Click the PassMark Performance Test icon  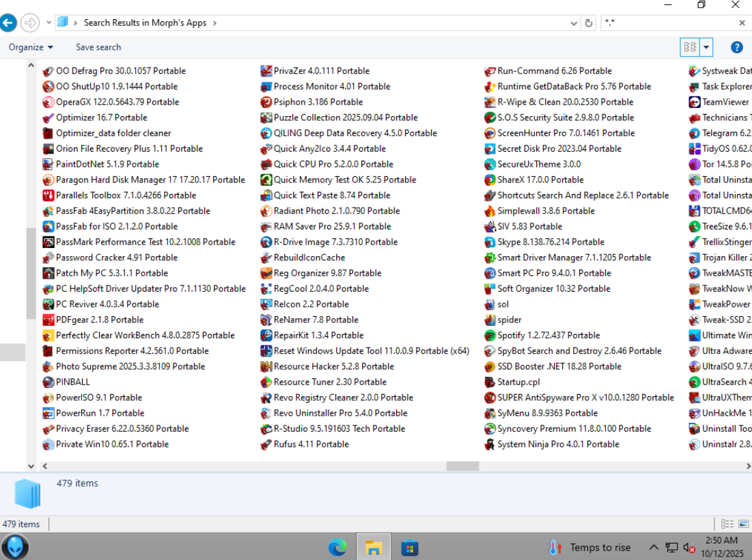[48, 242]
